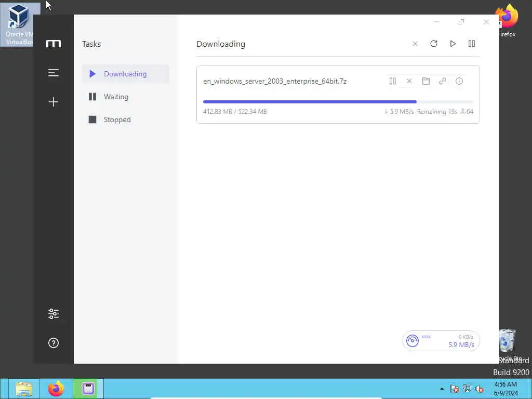This screenshot has width=532, height=399.
Task: Remove the windows_server_2003 download task
Action: tap(409, 81)
